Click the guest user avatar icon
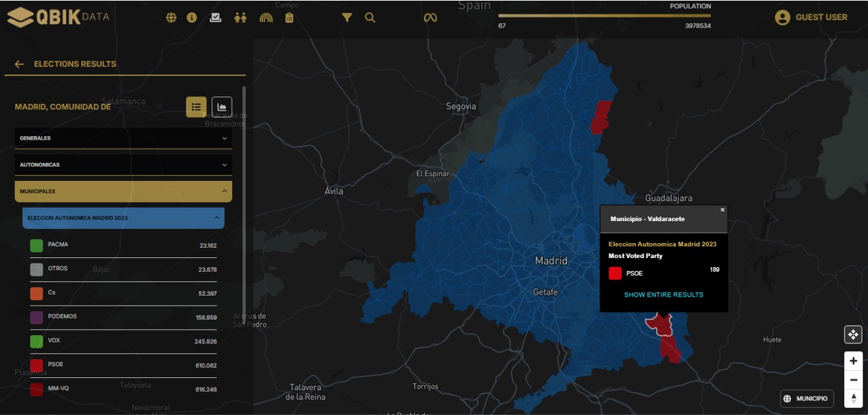This screenshot has height=415, width=868. [782, 18]
